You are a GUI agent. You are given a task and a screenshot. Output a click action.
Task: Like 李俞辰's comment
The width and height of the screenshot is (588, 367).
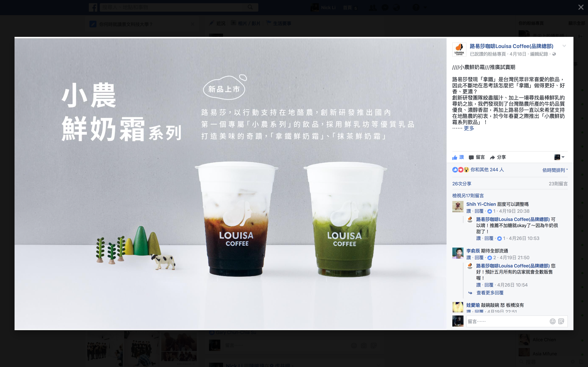(x=469, y=258)
